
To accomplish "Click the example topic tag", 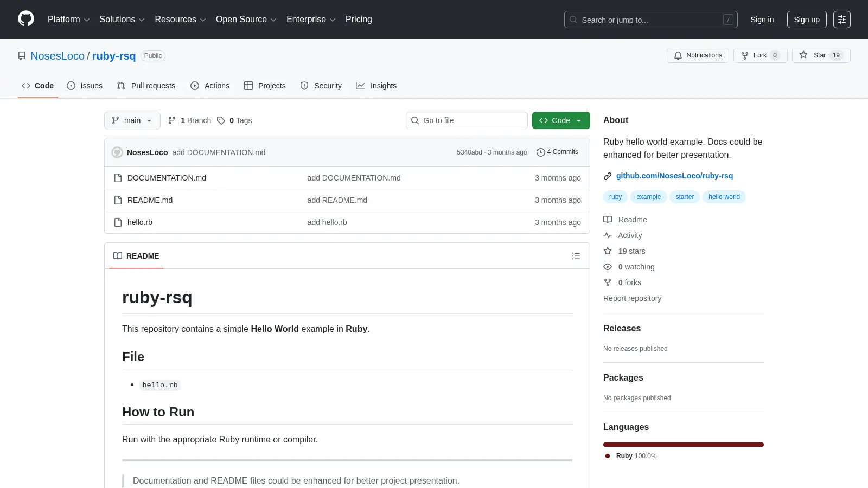I will click(648, 197).
